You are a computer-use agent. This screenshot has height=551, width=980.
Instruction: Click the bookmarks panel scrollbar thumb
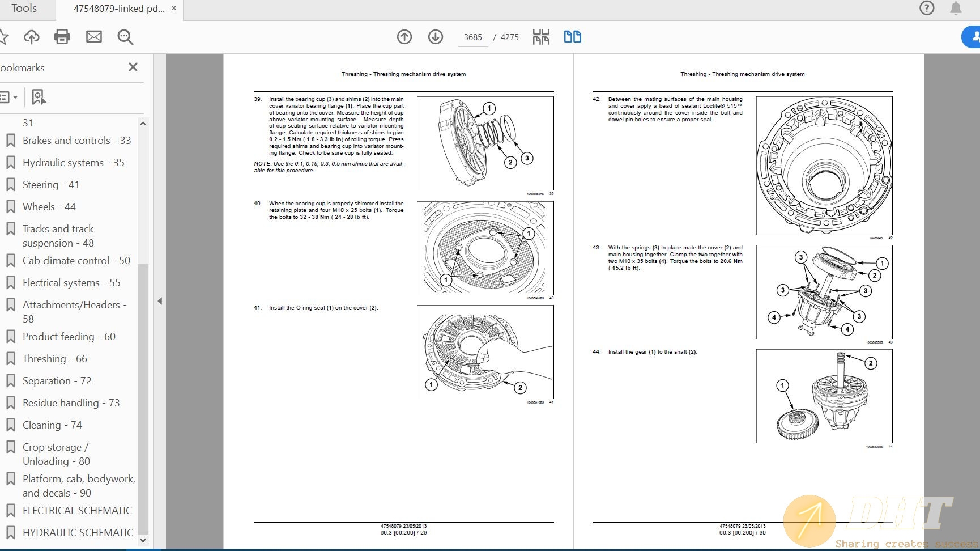tap(143, 399)
